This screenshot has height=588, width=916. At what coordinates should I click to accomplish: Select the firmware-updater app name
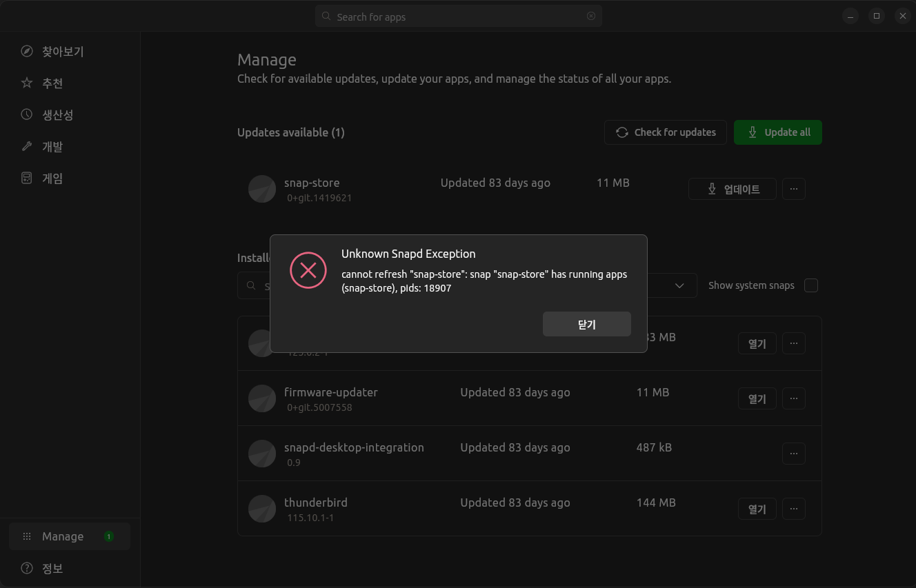(331, 392)
